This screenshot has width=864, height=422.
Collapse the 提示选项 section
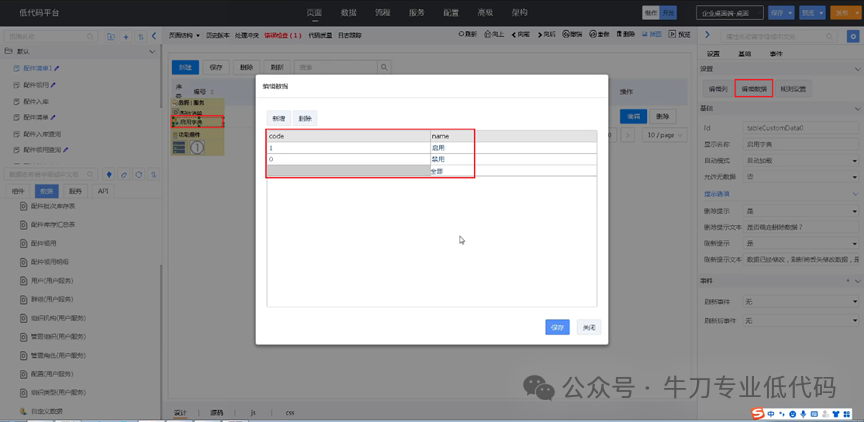click(x=856, y=194)
